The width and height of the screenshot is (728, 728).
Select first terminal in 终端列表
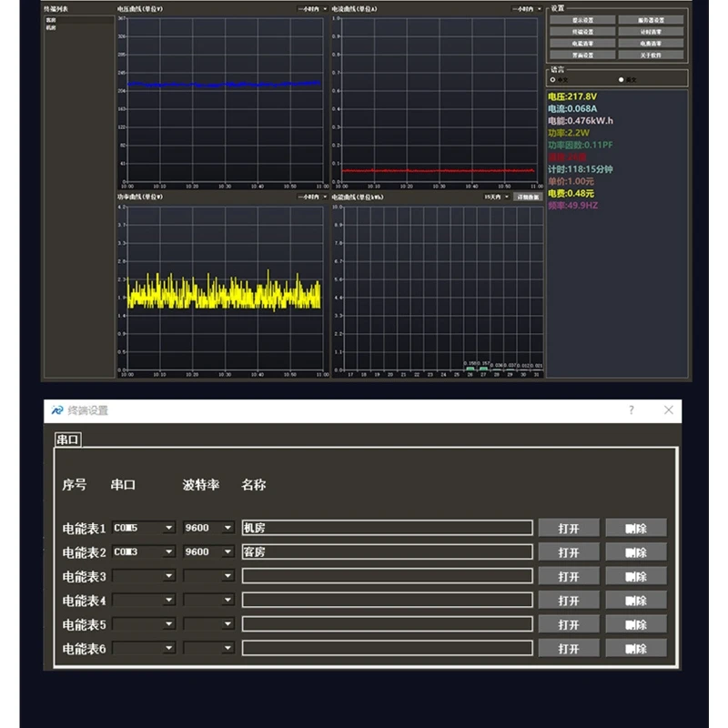[79, 20]
